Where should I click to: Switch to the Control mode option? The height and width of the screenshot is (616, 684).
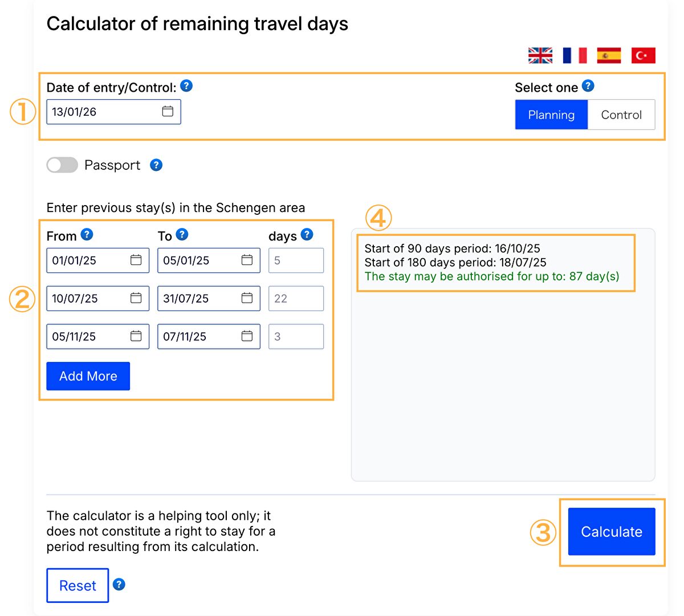coord(621,115)
